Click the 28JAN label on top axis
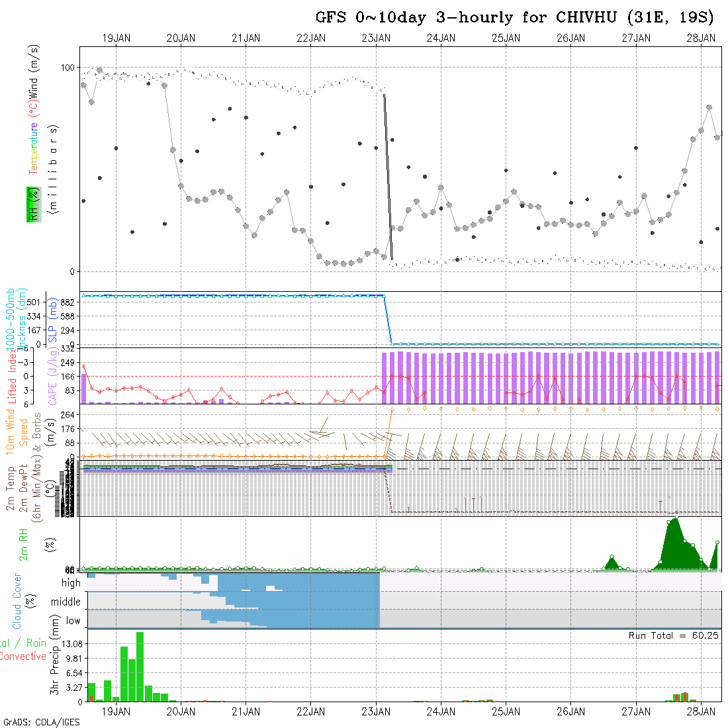728x728 pixels. (x=700, y=38)
